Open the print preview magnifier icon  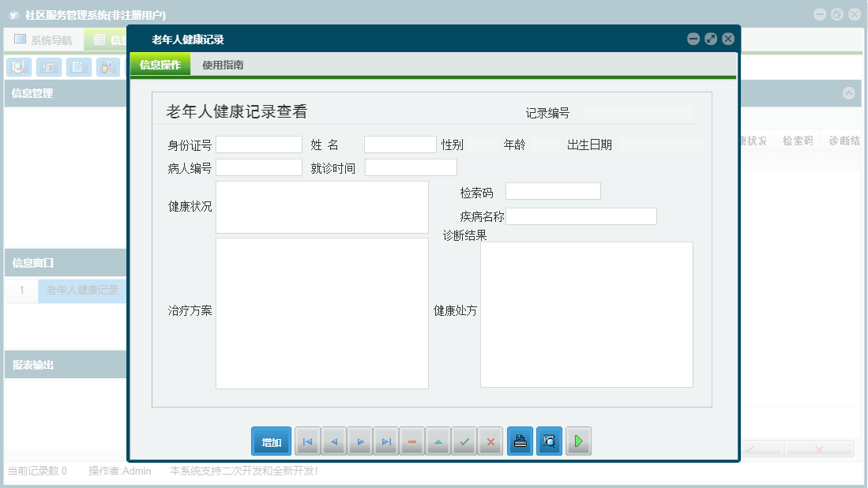click(549, 441)
